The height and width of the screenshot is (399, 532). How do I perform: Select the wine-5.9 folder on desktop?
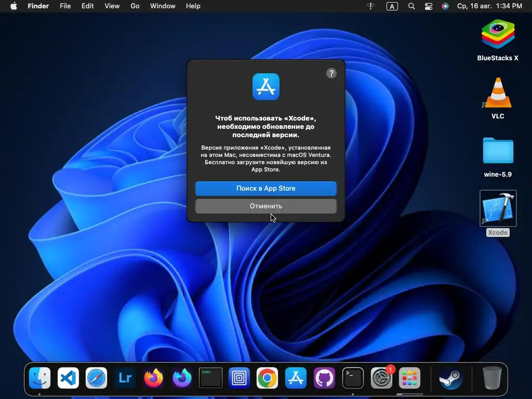pyautogui.click(x=498, y=151)
